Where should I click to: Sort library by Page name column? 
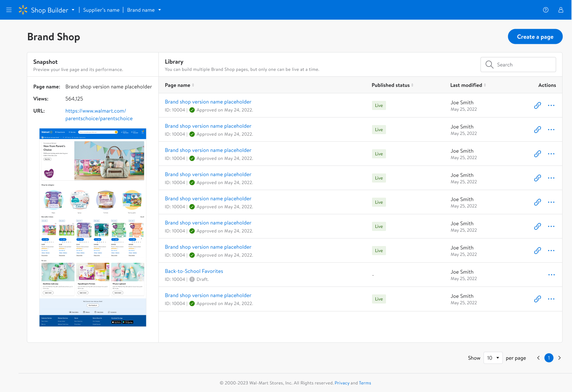193,85
